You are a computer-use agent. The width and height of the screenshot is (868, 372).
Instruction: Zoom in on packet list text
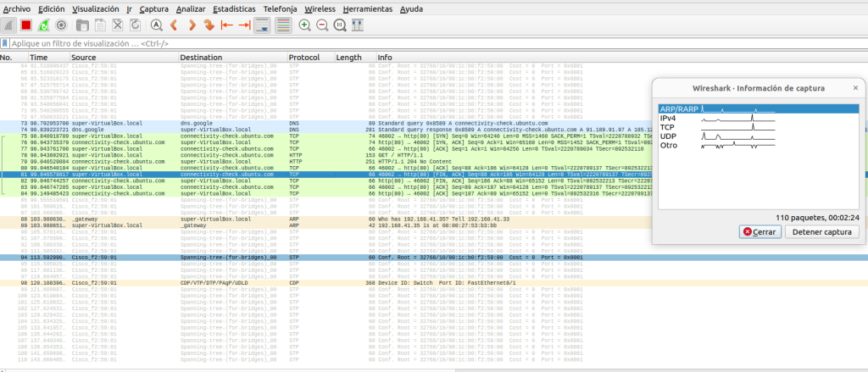pyautogui.click(x=305, y=25)
